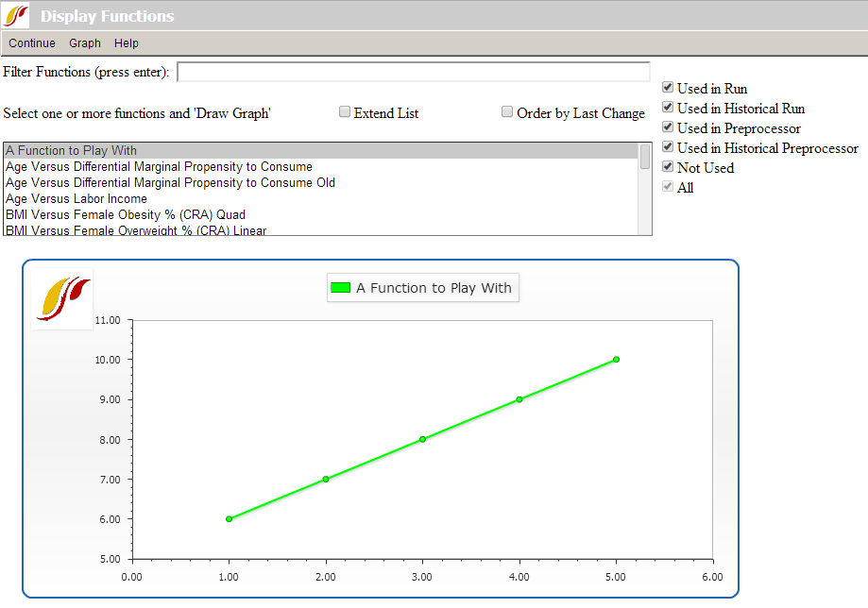This screenshot has width=868, height=608.
Task: Click the Filter Functions text field
Action: 413,73
